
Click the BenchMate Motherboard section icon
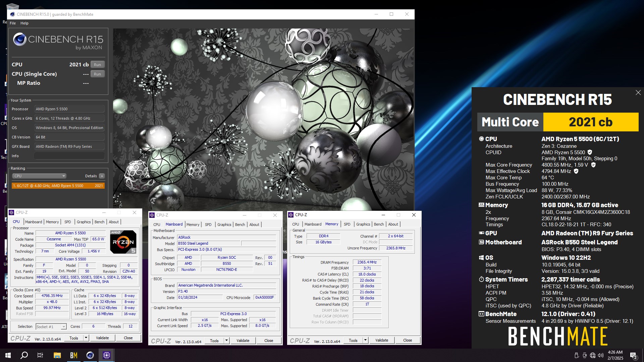pyautogui.click(x=481, y=242)
